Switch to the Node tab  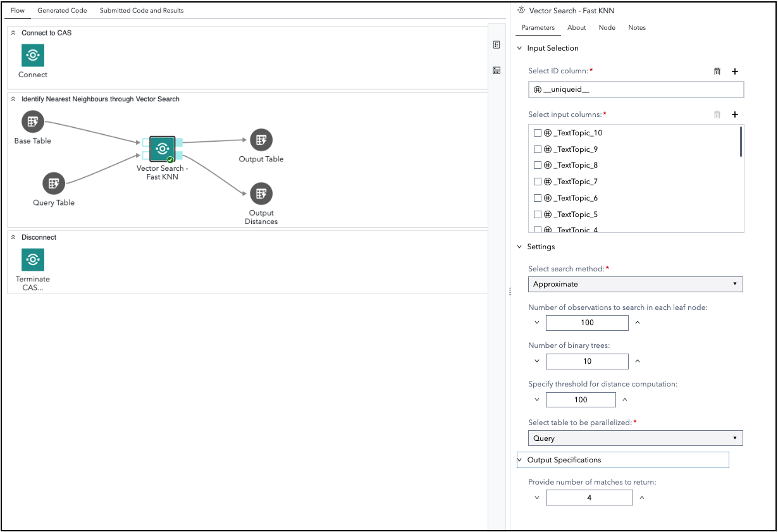[x=607, y=27]
